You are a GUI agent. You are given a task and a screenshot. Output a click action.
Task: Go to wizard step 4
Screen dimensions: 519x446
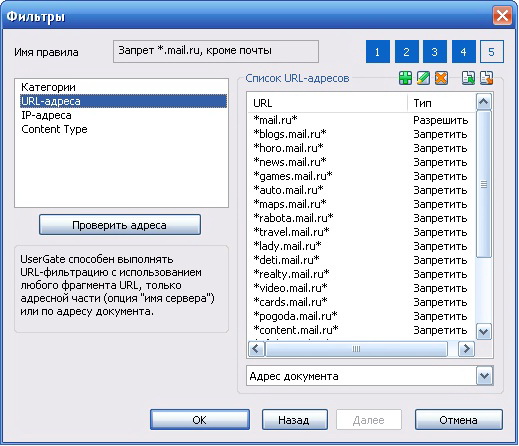point(463,52)
